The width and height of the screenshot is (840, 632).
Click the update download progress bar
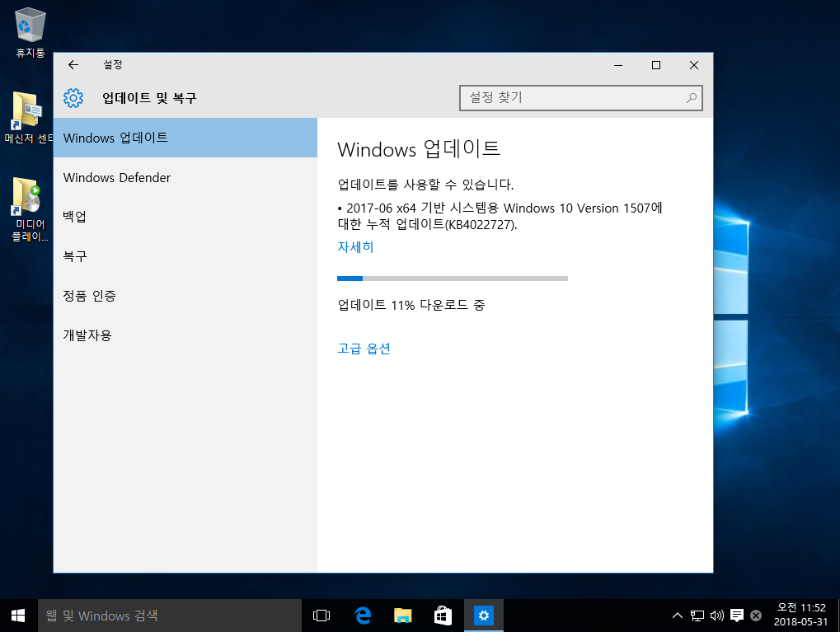tap(452, 279)
